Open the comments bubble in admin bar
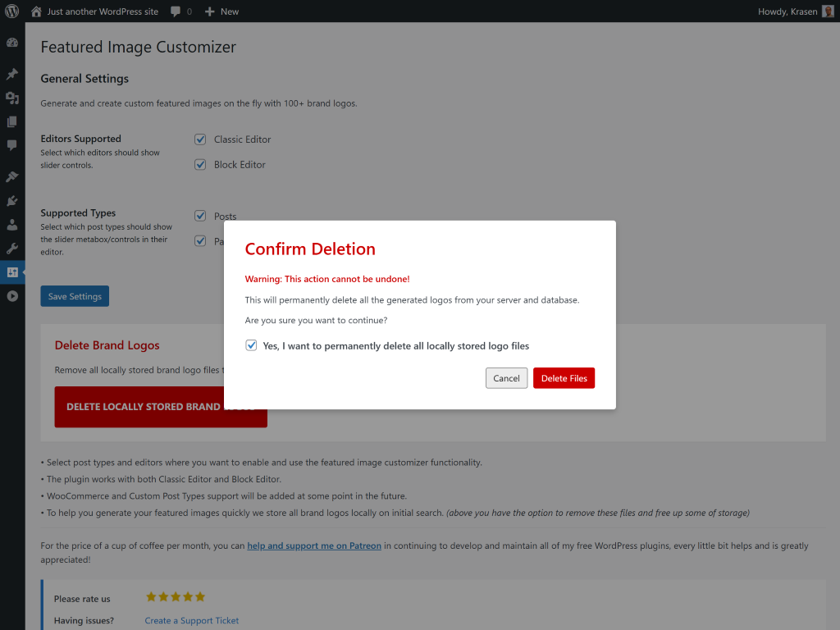 coord(180,11)
